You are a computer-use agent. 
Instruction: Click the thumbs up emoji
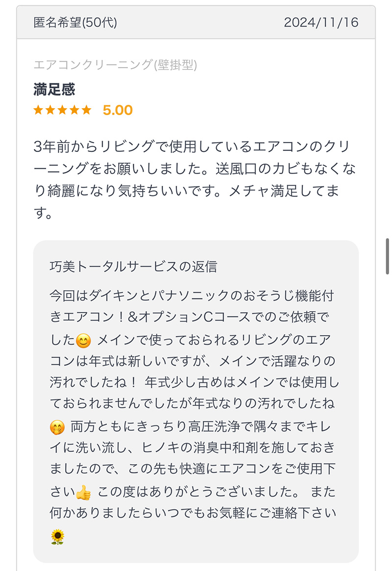click(x=83, y=493)
